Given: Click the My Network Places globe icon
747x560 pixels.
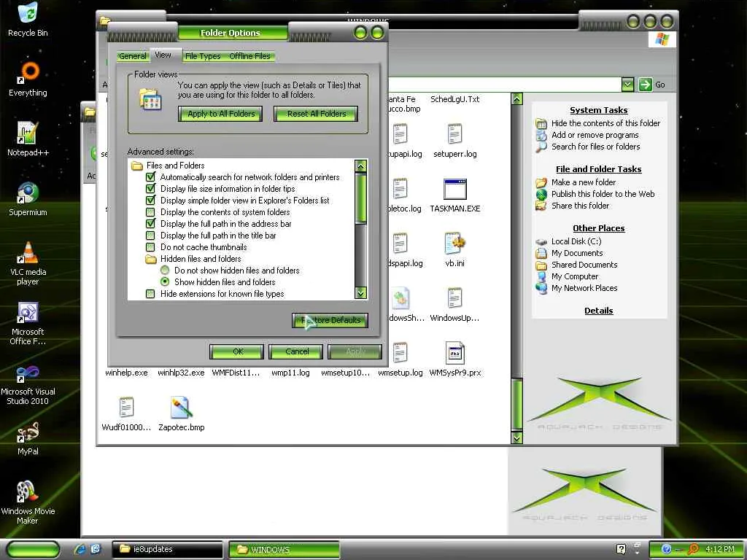Looking at the screenshot, I should [541, 288].
